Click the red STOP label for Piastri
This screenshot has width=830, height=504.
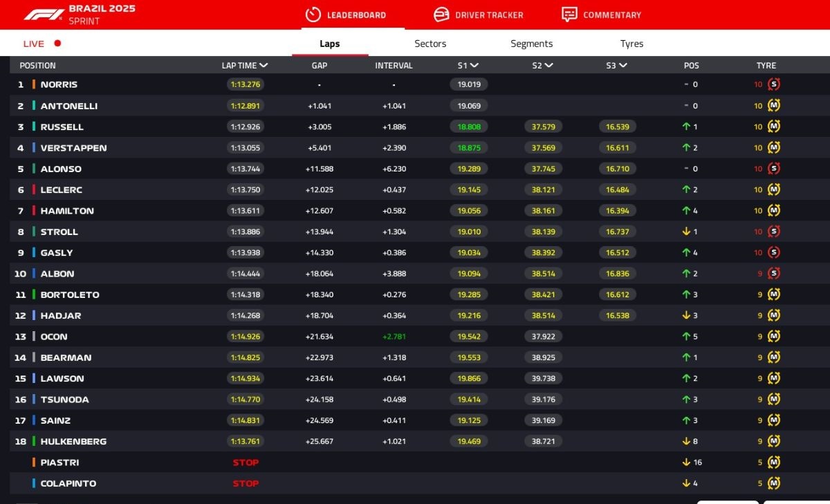(x=246, y=463)
